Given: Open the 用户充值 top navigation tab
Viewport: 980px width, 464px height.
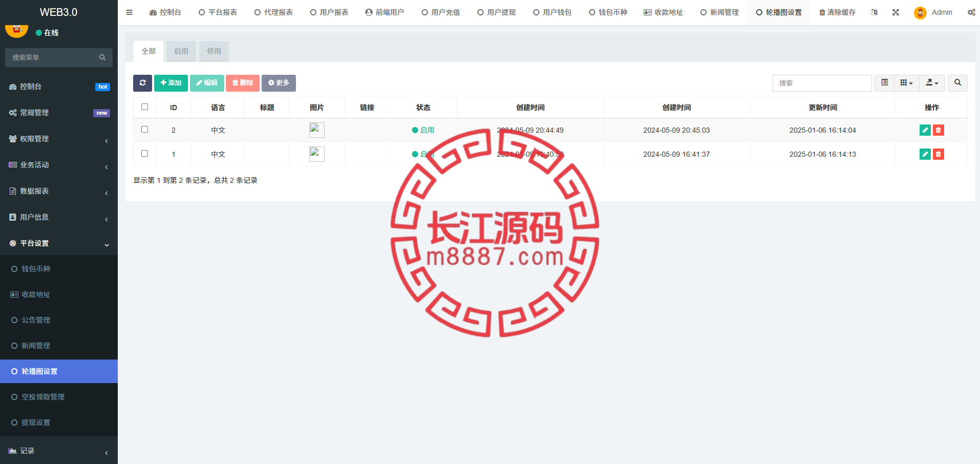Looking at the screenshot, I should tap(441, 12).
